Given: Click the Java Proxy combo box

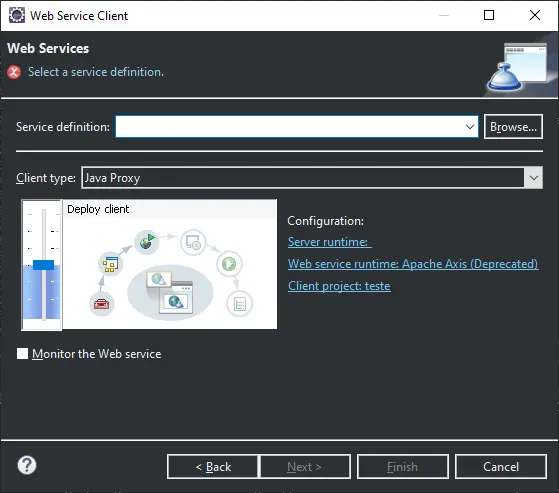Looking at the screenshot, I should point(312,178).
